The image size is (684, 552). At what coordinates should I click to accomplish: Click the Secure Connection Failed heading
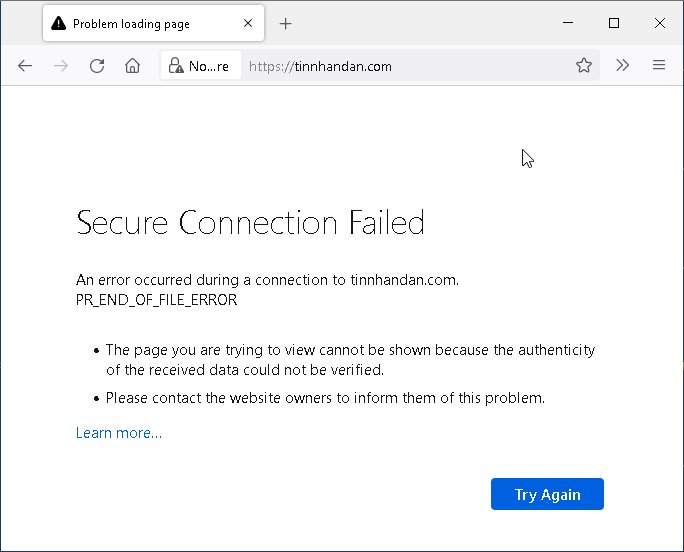pos(250,222)
